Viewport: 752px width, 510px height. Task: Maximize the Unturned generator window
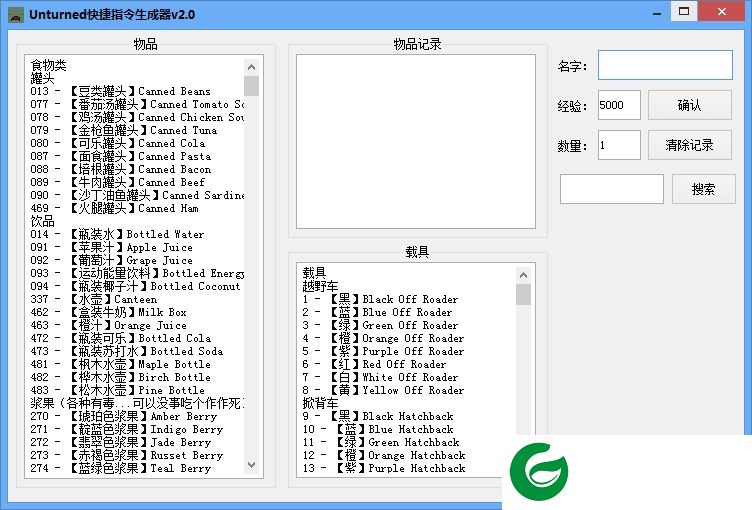click(684, 11)
